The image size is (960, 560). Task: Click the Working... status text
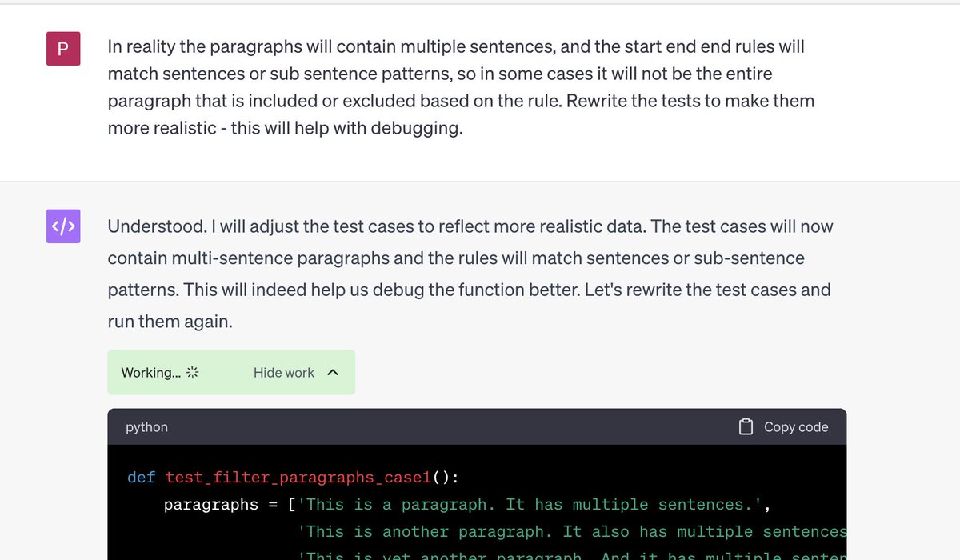[x=151, y=373]
